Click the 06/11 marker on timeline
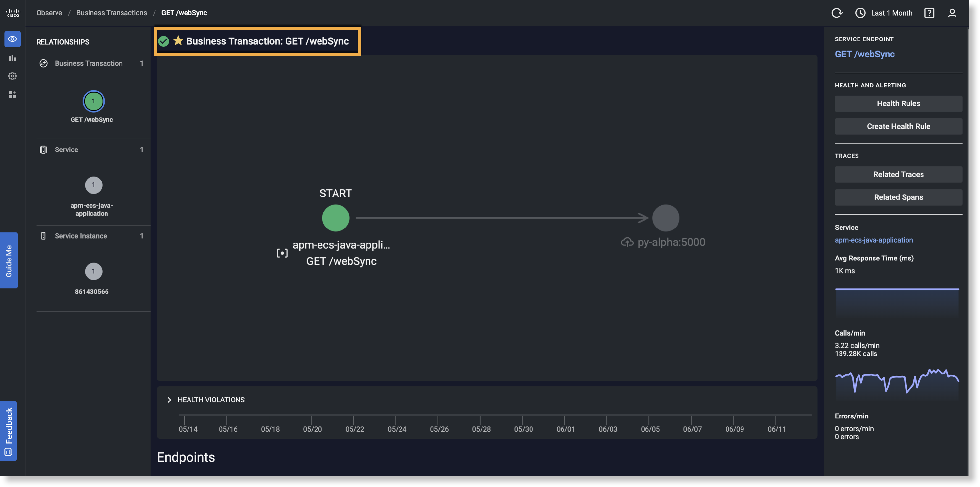 point(776,429)
